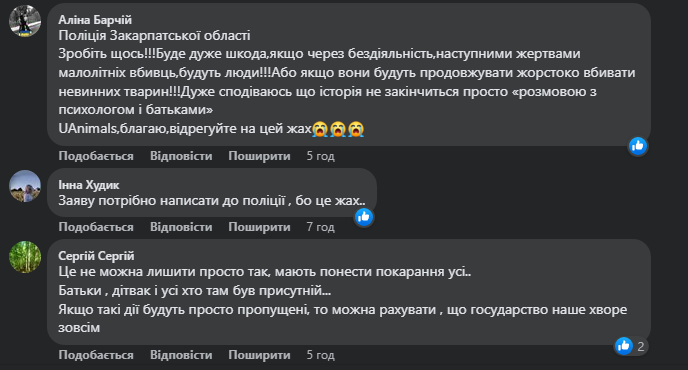Share Сергій Сергій's comment via Поширити
The width and height of the screenshot is (688, 370).
coord(259,355)
